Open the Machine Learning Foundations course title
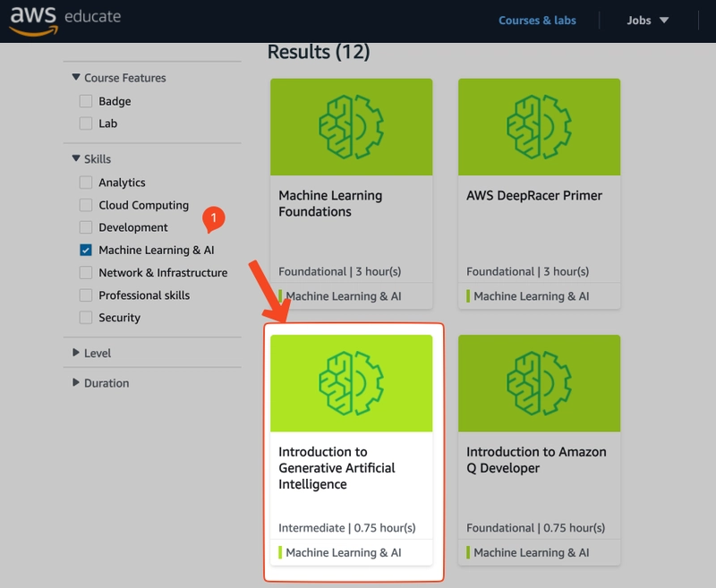 coord(330,204)
